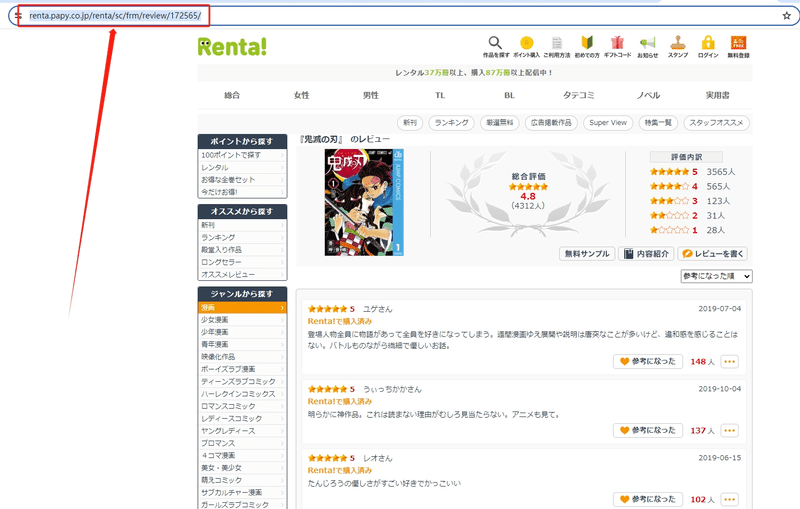Viewport: 800px width, 509px height.
Task: Open 青年漫画 genre link
Action: click(x=242, y=344)
